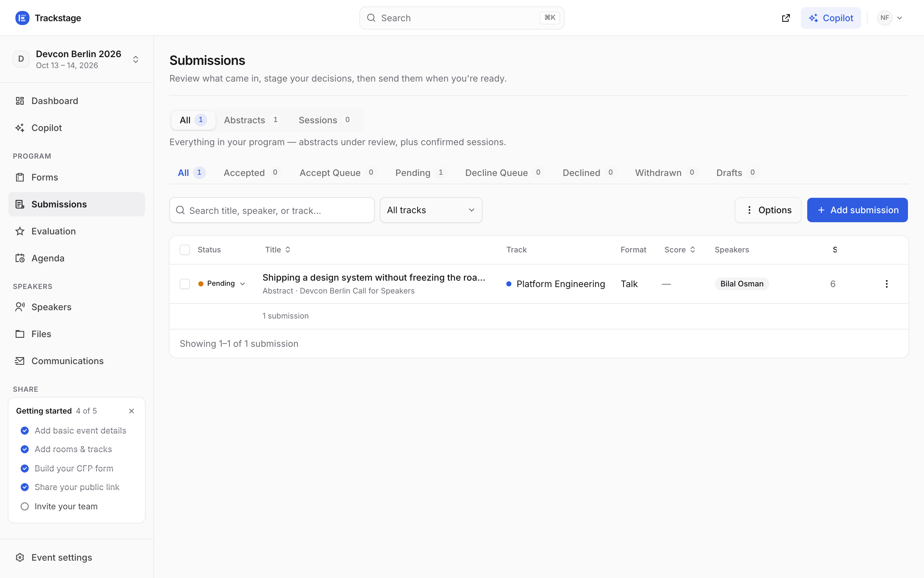Go to Dashboard in the sidebar

(76, 101)
